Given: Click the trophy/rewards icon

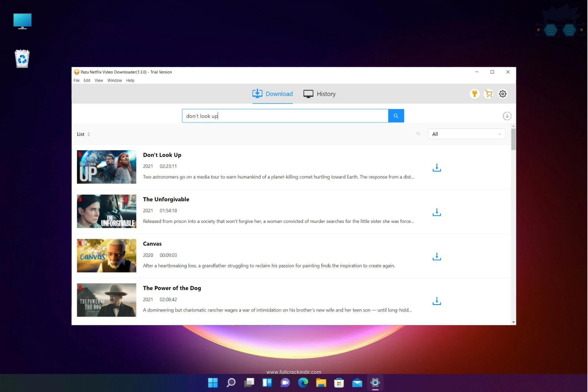Looking at the screenshot, I should pyautogui.click(x=474, y=94).
